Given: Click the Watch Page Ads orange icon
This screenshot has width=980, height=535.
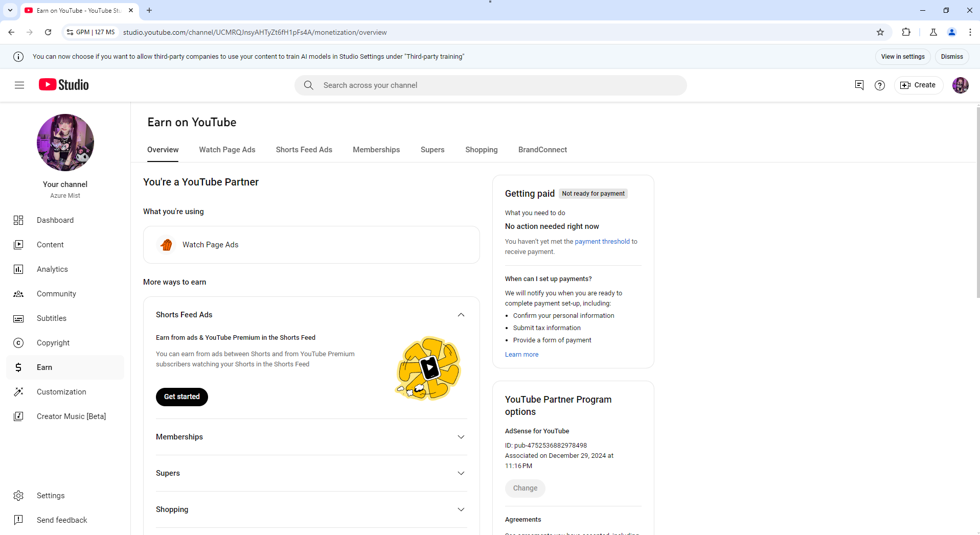Looking at the screenshot, I should (x=166, y=245).
